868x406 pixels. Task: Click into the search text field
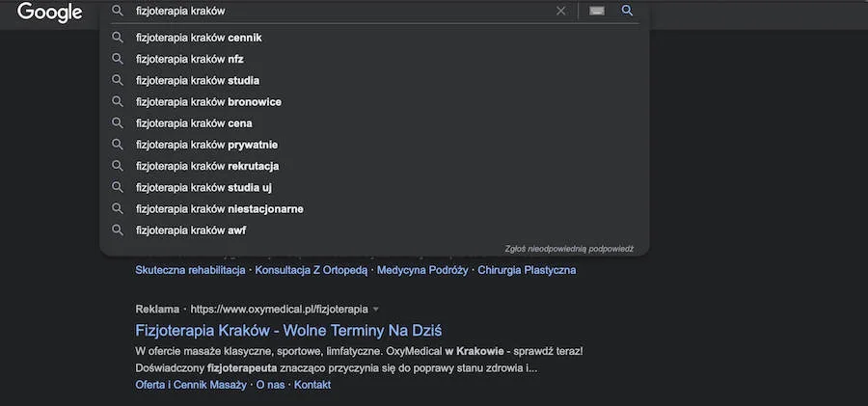[x=338, y=12]
